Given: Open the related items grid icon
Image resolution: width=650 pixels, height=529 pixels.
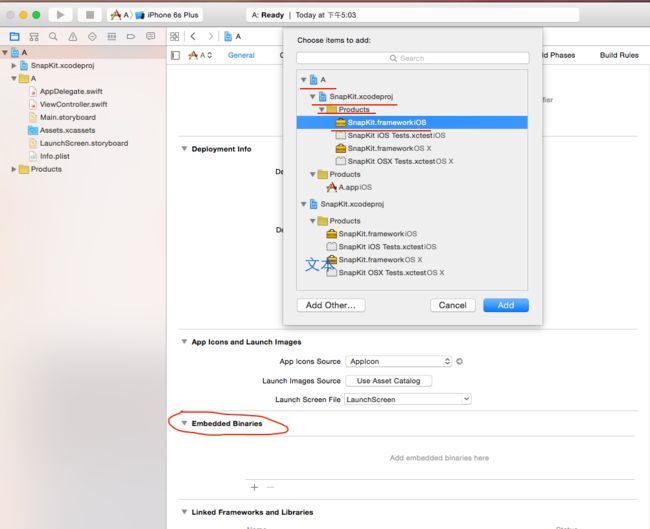Looking at the screenshot, I should click(175, 36).
